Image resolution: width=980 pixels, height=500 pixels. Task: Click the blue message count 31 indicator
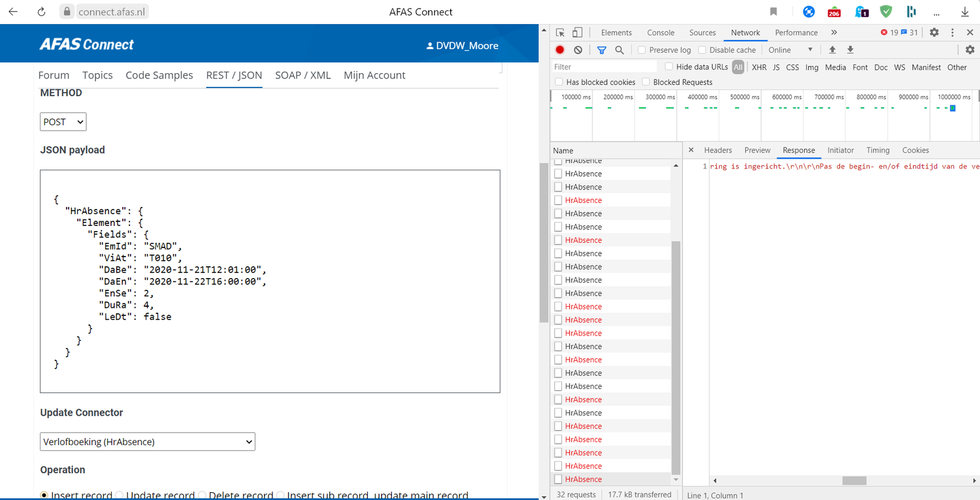click(x=909, y=33)
